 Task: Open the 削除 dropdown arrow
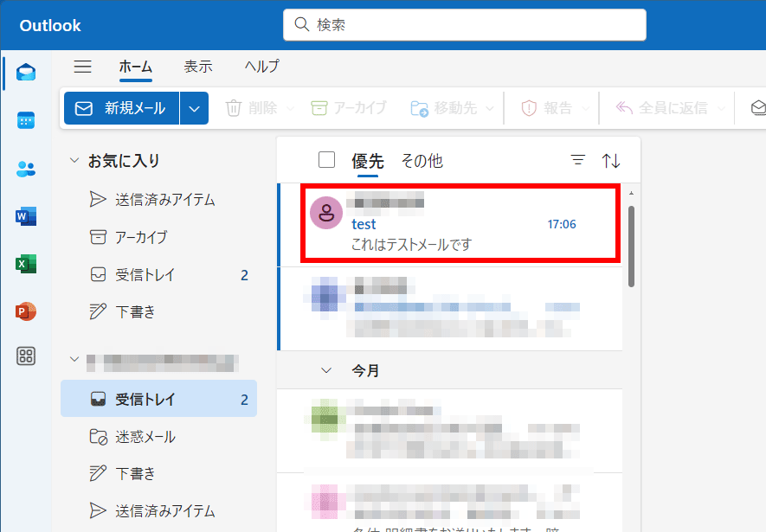click(x=290, y=108)
